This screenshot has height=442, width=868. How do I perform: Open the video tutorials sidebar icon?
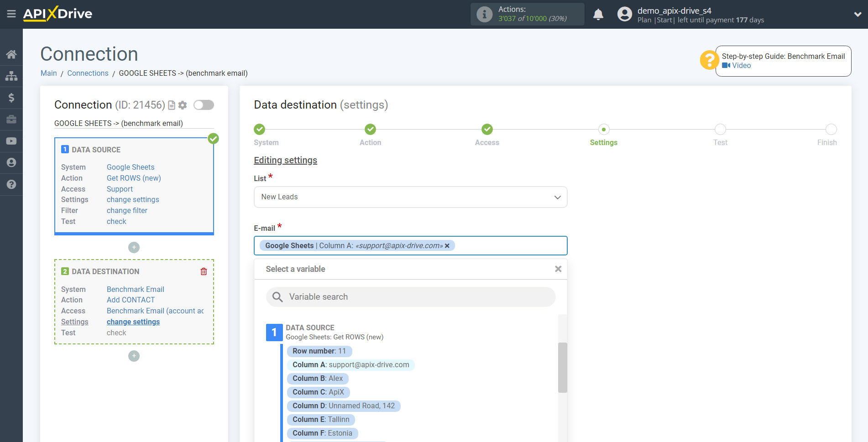pyautogui.click(x=11, y=141)
